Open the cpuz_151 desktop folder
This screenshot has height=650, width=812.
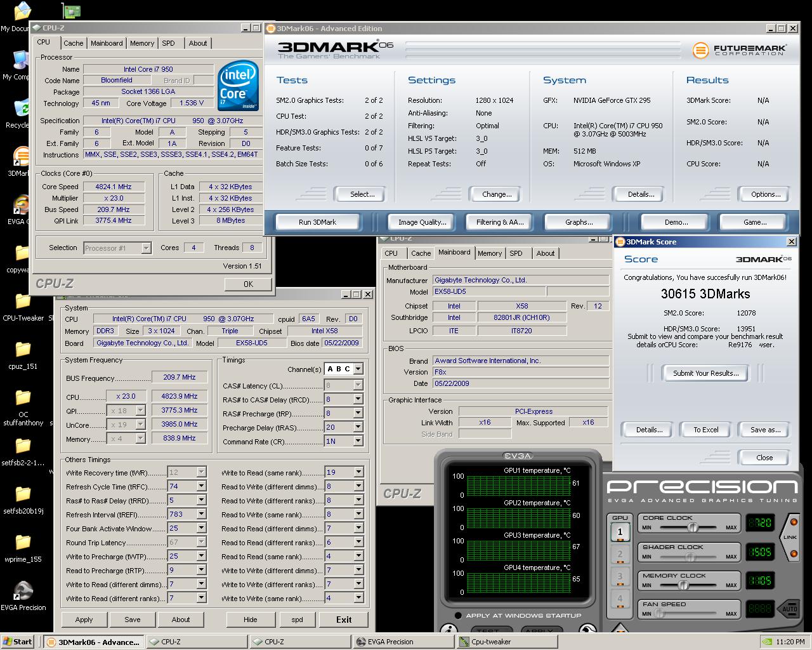tap(23, 349)
